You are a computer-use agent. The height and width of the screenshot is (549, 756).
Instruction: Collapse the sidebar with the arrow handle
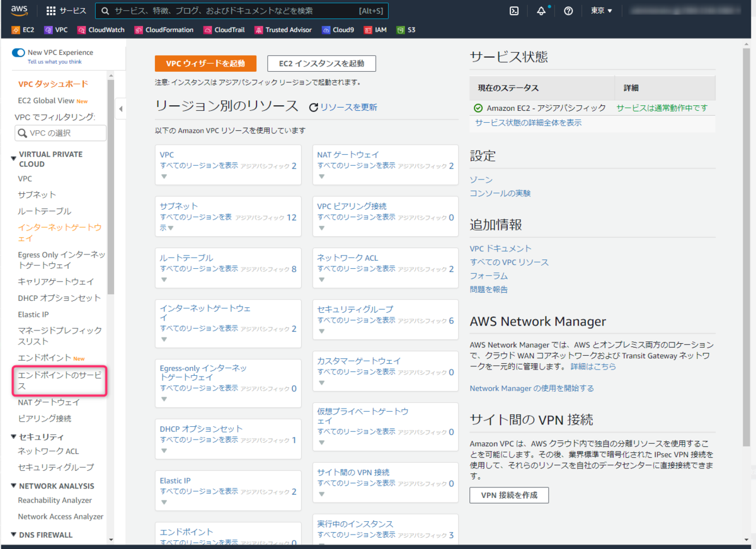tap(121, 109)
